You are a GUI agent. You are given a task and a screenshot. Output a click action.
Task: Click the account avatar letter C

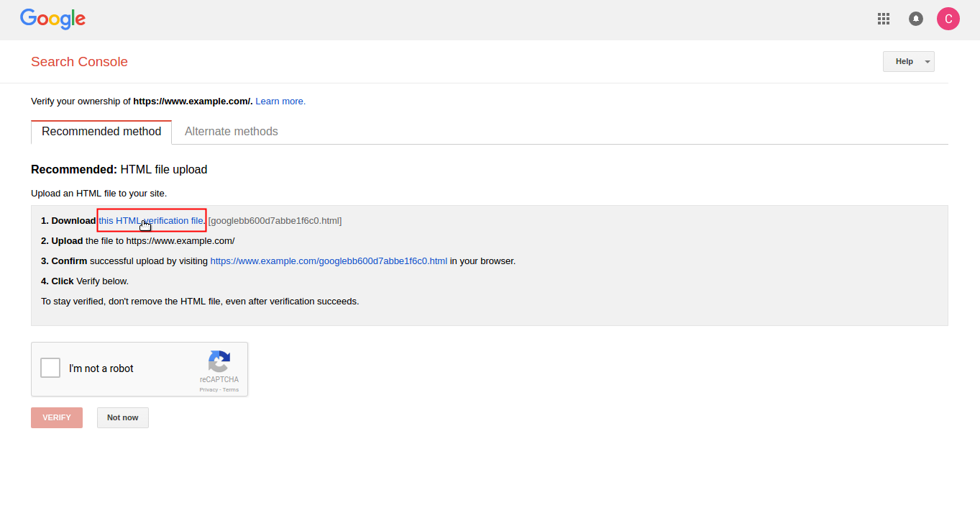[x=948, y=19]
